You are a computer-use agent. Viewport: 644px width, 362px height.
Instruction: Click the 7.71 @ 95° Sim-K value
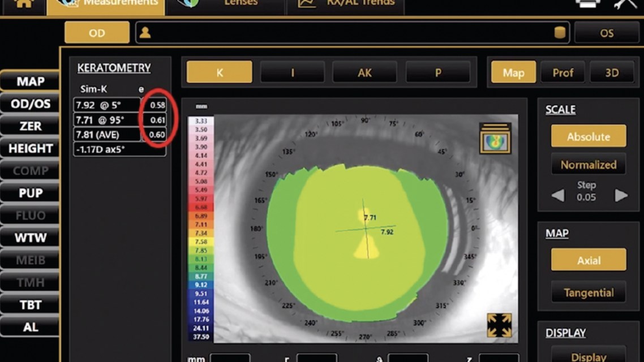(x=107, y=120)
